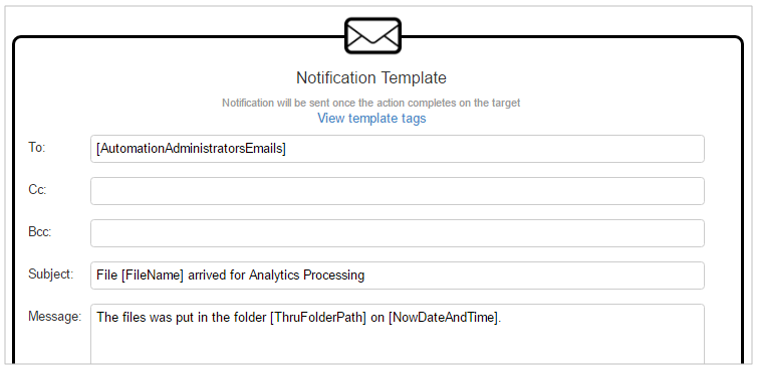Click the words Analytics Processing in Subject

306,276
